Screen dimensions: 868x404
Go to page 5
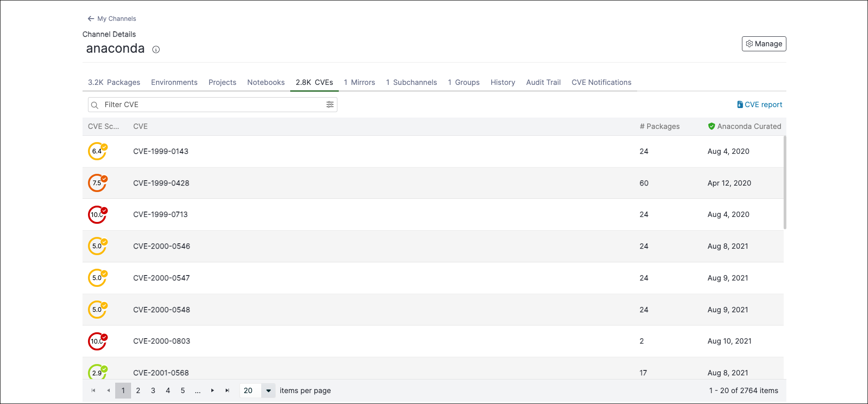(x=183, y=390)
